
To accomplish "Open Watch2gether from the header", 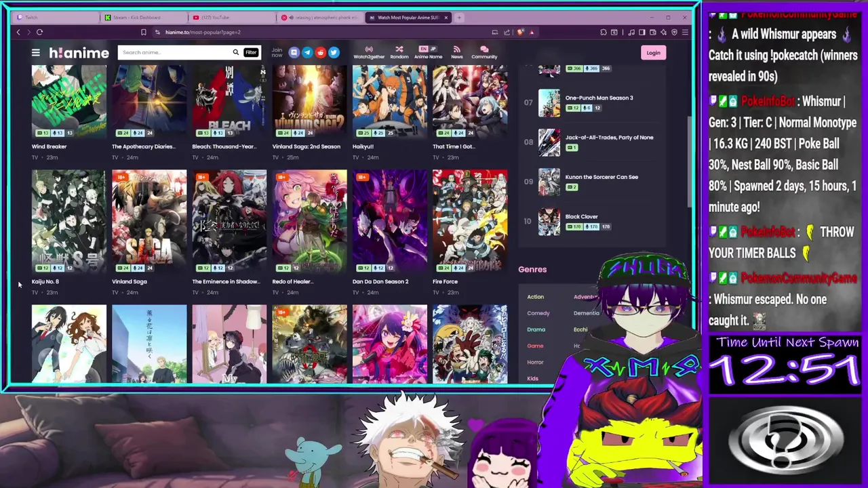I will [x=369, y=52].
